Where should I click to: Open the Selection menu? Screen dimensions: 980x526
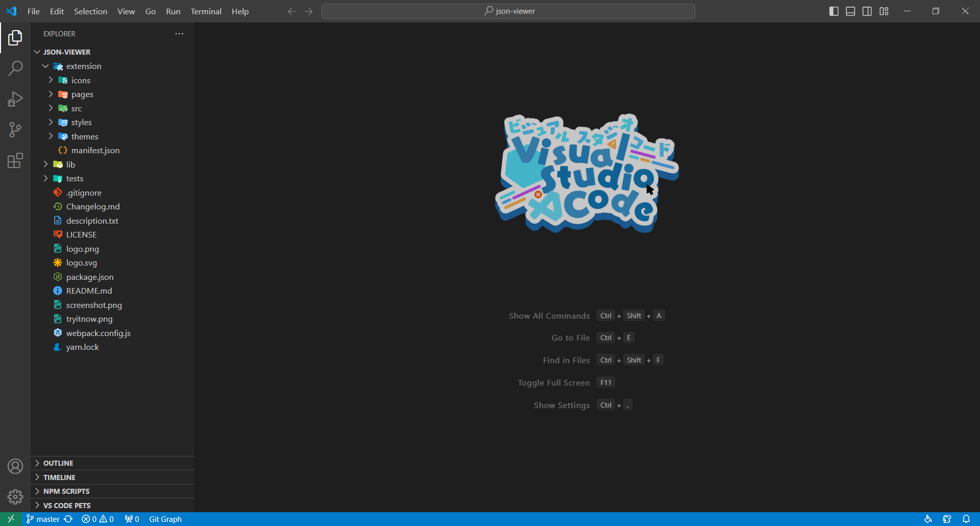click(90, 11)
